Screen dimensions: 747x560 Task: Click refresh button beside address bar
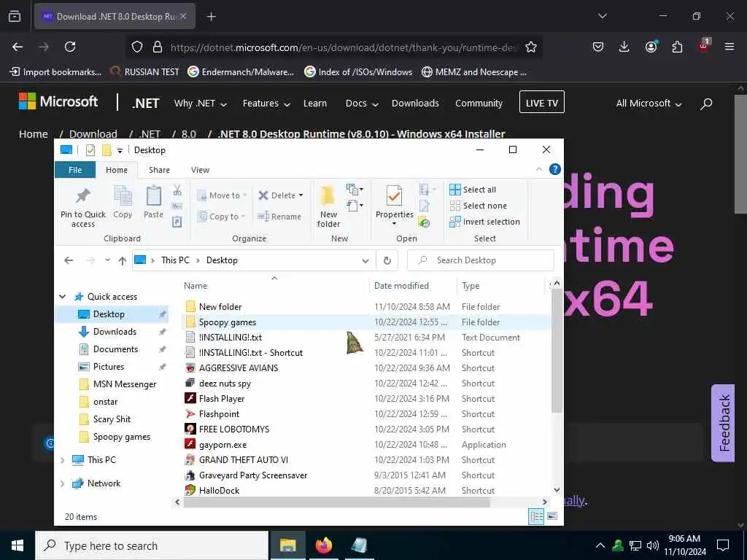click(387, 260)
